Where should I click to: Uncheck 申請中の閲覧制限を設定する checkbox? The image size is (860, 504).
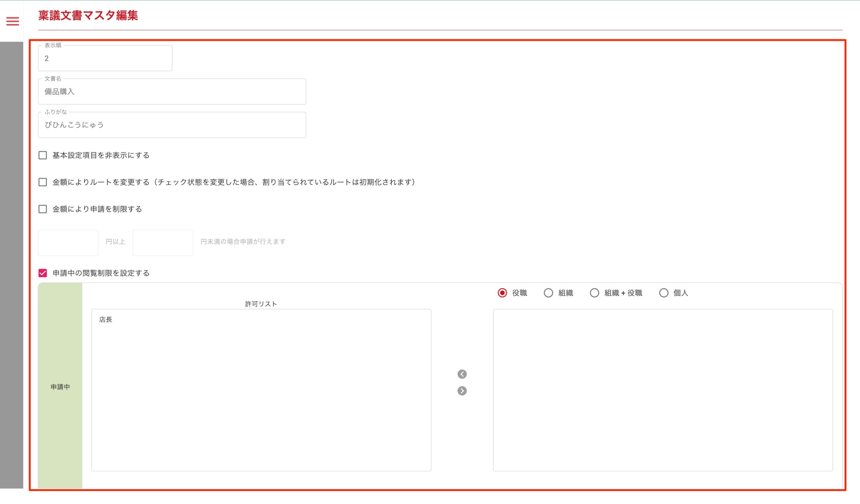(43, 273)
